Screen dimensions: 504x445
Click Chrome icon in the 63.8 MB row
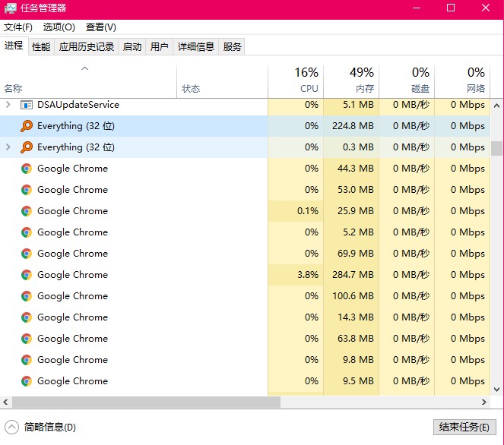pyautogui.click(x=27, y=339)
